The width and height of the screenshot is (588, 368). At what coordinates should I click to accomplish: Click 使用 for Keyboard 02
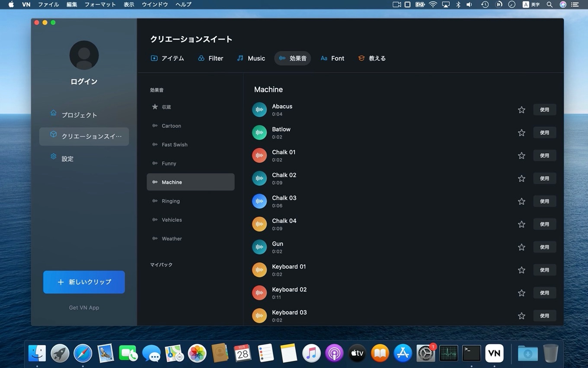544,293
